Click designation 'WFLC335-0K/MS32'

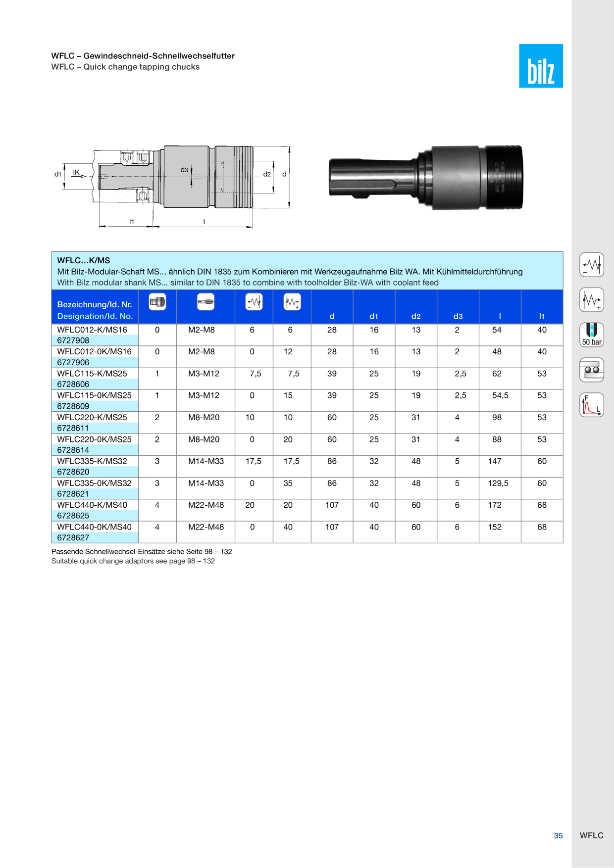(95, 483)
